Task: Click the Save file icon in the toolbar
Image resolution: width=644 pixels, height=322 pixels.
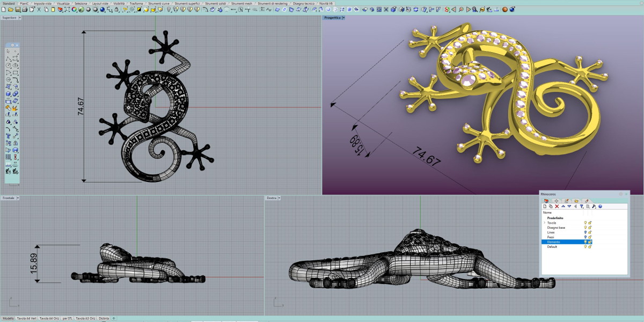Action: (x=18, y=10)
